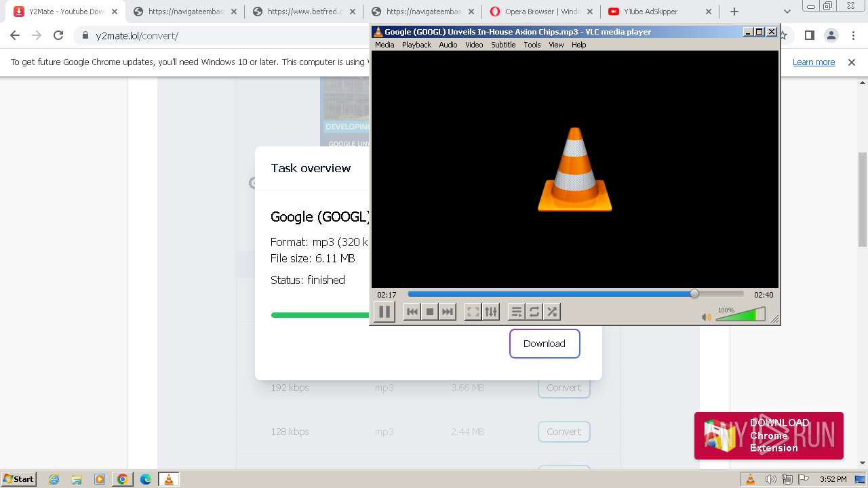868x488 pixels.
Task: Click the Download button in Task overview
Action: [545, 344]
